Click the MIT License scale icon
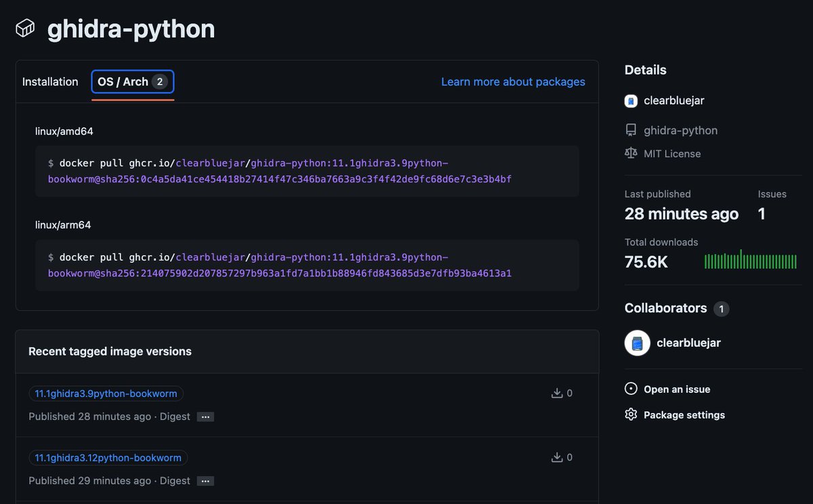 (x=631, y=154)
